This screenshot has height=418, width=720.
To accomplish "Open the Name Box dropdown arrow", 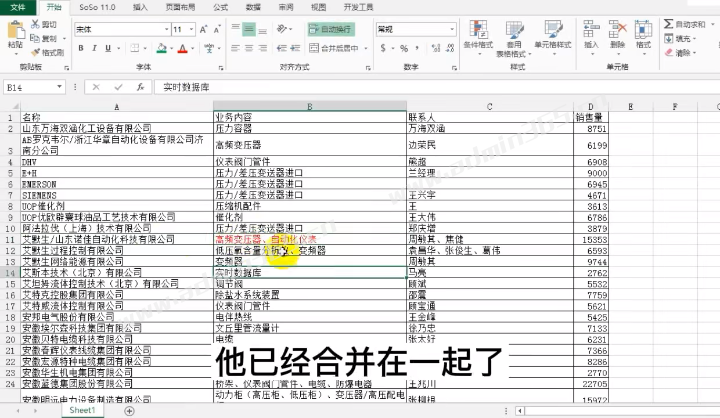I will 60,87.
